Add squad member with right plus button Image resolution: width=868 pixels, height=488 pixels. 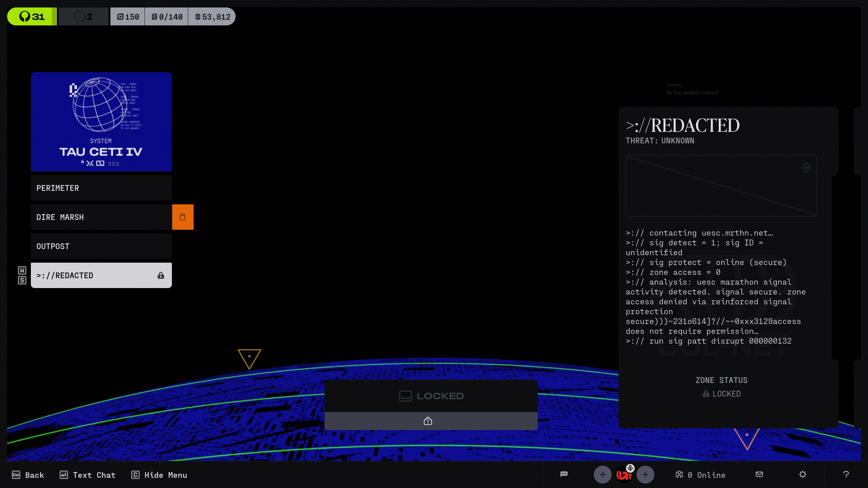pos(645,475)
